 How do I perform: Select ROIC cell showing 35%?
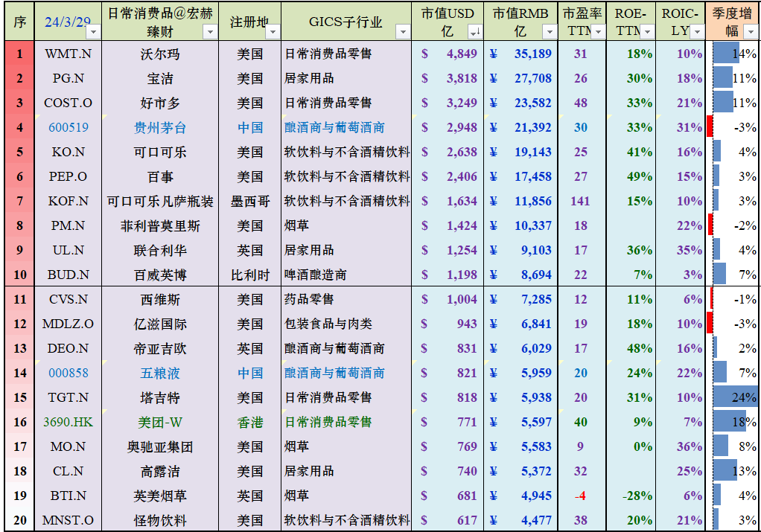click(681, 250)
